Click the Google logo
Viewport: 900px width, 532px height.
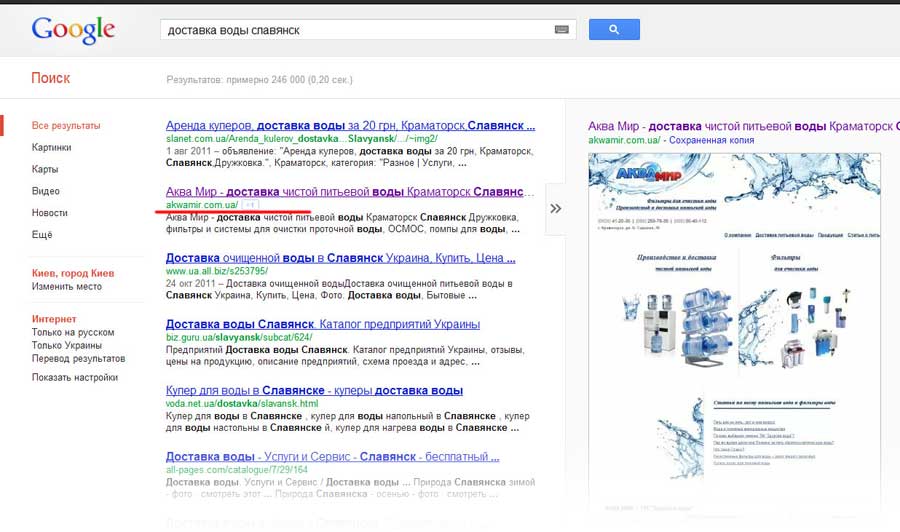[73, 30]
